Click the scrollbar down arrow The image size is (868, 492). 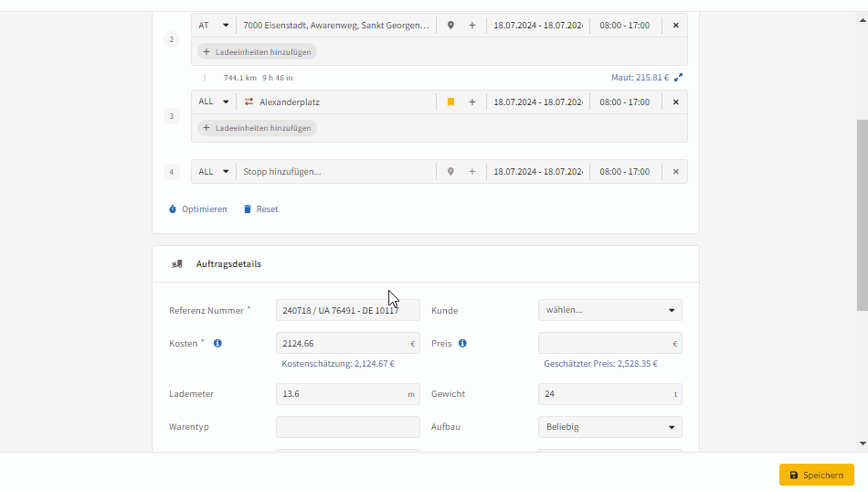[x=863, y=444]
